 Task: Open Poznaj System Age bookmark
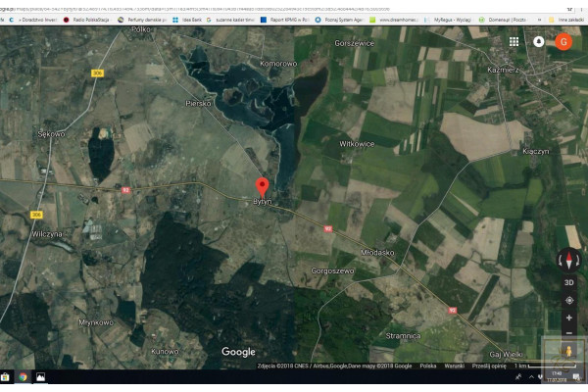tap(339, 20)
